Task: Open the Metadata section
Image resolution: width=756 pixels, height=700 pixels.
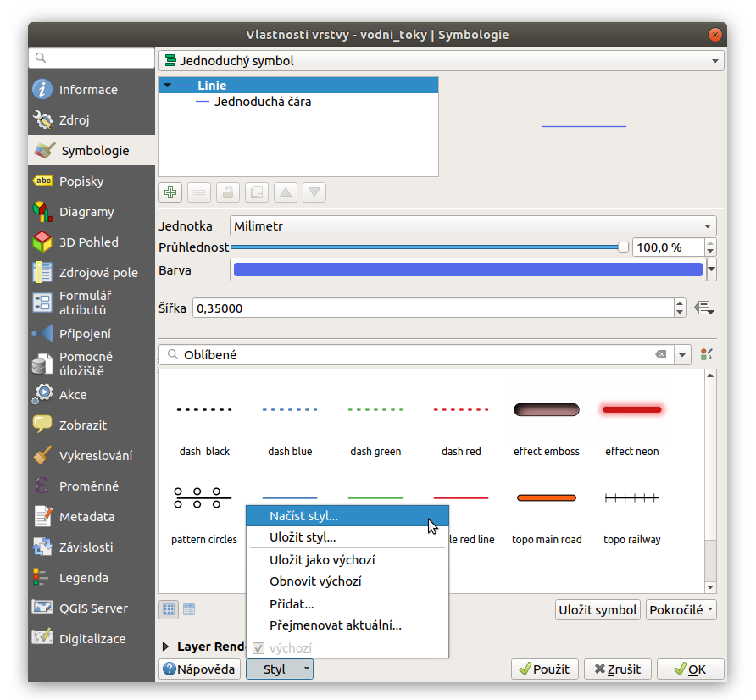Action: 92,517
